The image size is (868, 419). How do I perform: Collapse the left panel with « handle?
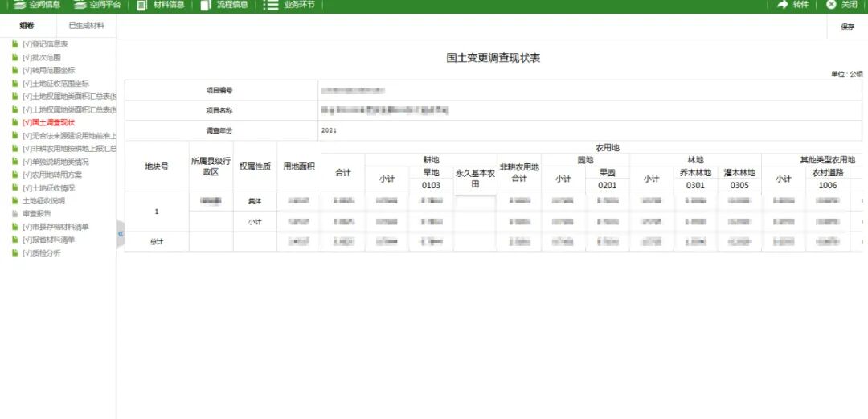click(120, 234)
